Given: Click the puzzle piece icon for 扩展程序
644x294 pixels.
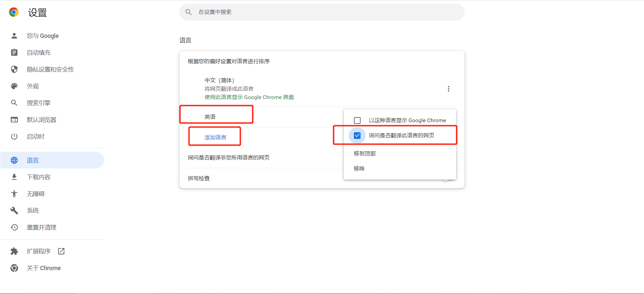Looking at the screenshot, I should [14, 251].
